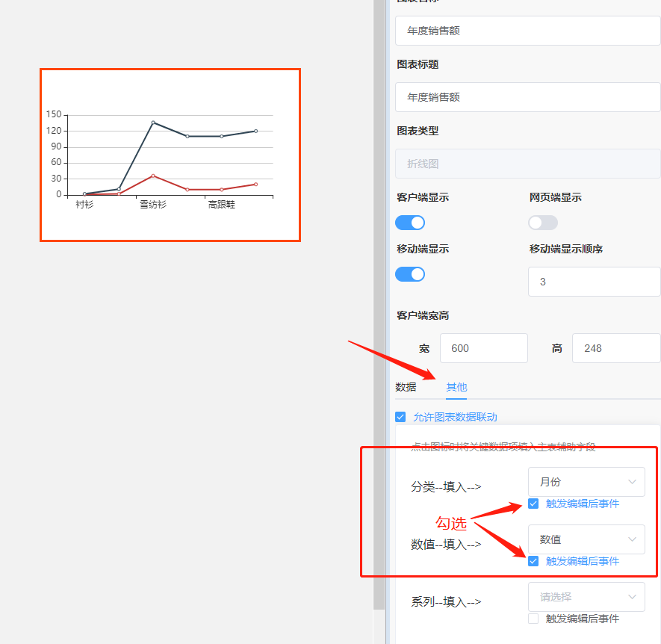Select the 其他 tab
Image resolution: width=661 pixels, height=644 pixels.
click(x=456, y=387)
